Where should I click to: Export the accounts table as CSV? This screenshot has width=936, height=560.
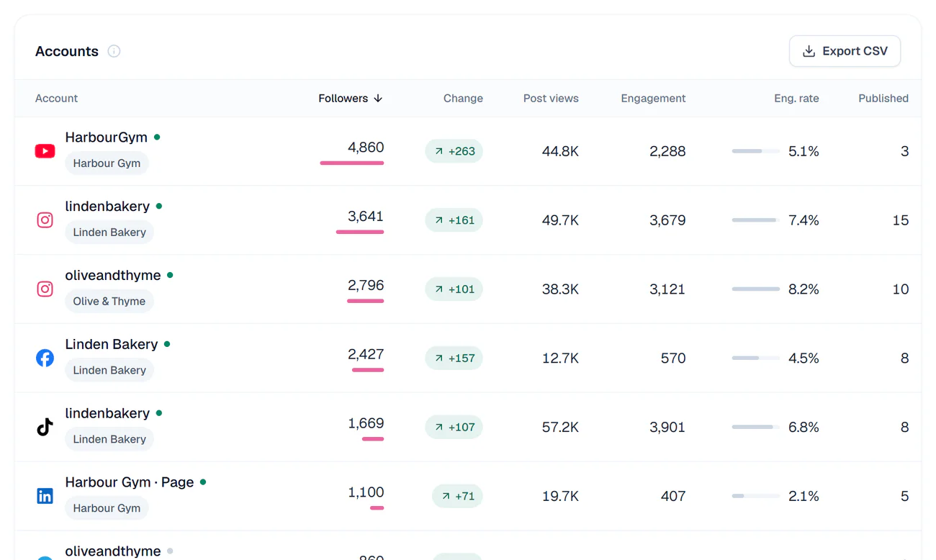click(x=845, y=51)
